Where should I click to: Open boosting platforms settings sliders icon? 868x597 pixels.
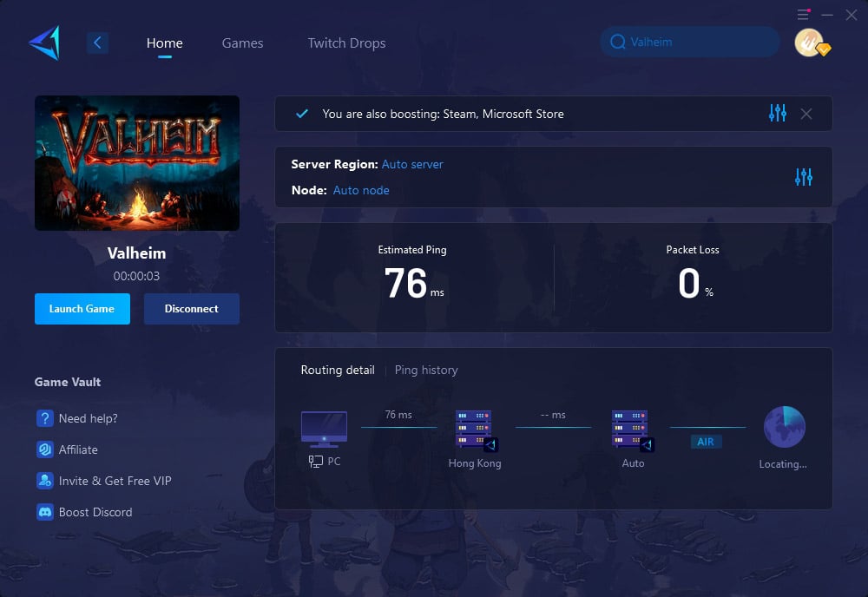[777, 113]
